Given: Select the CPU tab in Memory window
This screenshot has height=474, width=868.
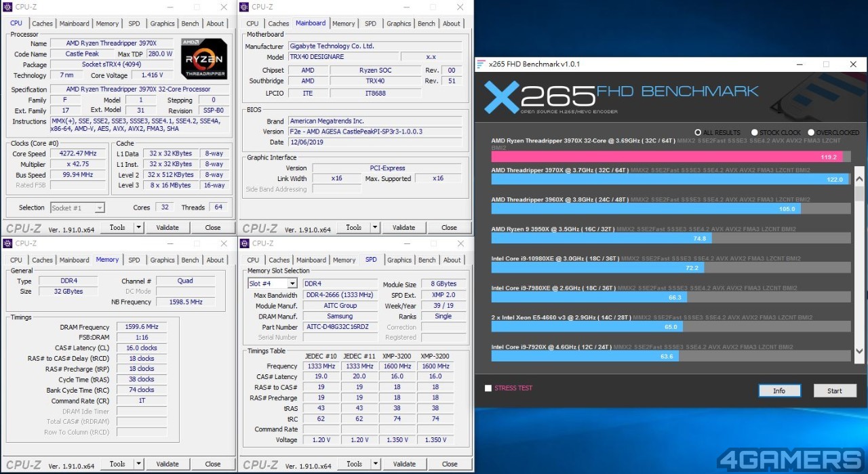Looking at the screenshot, I should [x=16, y=260].
